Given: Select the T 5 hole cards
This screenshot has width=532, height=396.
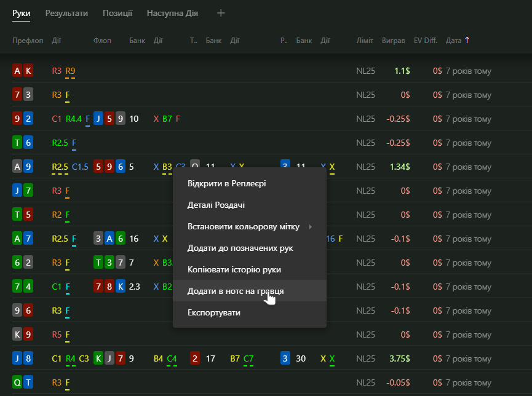Looking at the screenshot, I should tap(23, 215).
